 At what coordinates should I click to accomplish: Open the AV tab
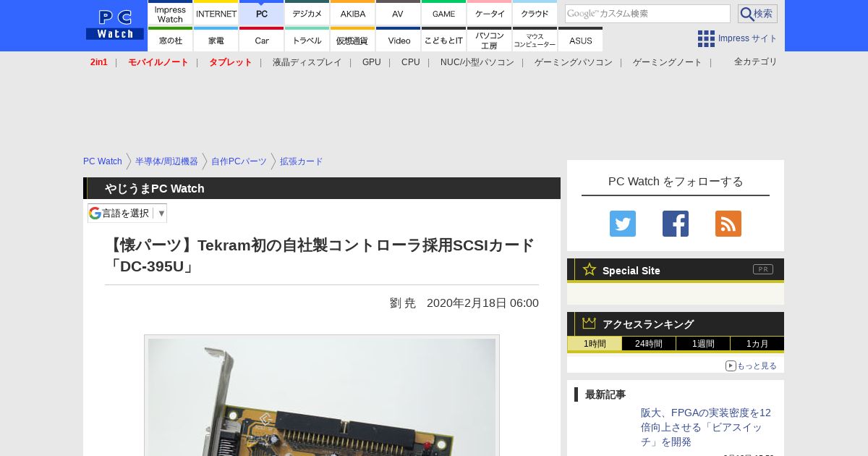click(x=399, y=13)
